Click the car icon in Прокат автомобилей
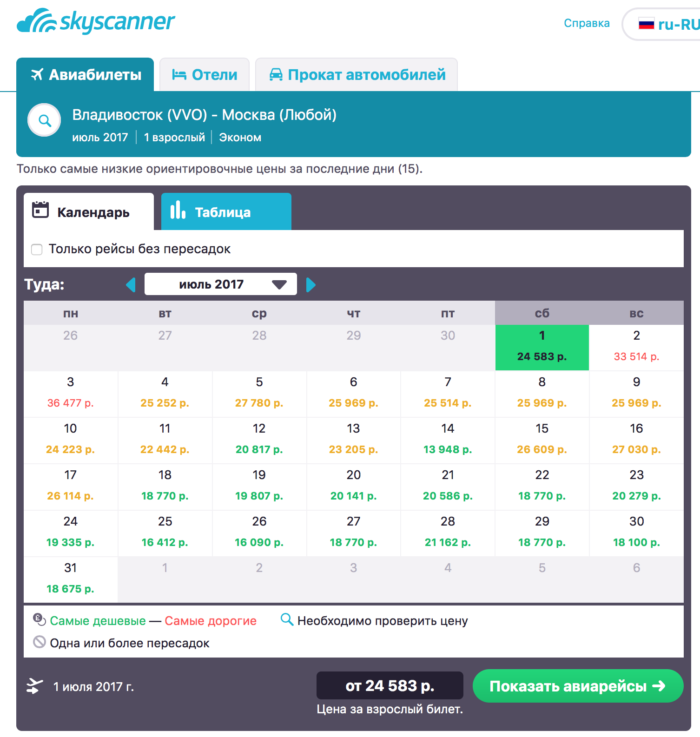Viewport: 700px width, 737px height. coord(276,74)
